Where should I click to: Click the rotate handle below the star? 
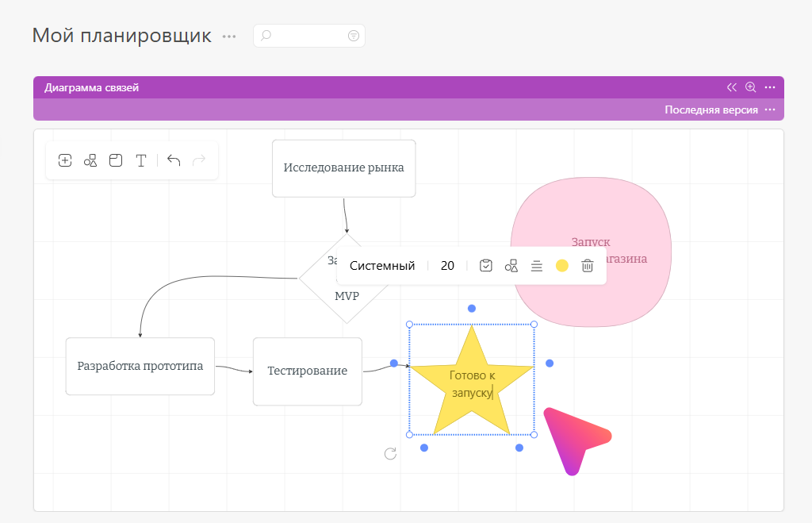pyautogui.click(x=390, y=453)
